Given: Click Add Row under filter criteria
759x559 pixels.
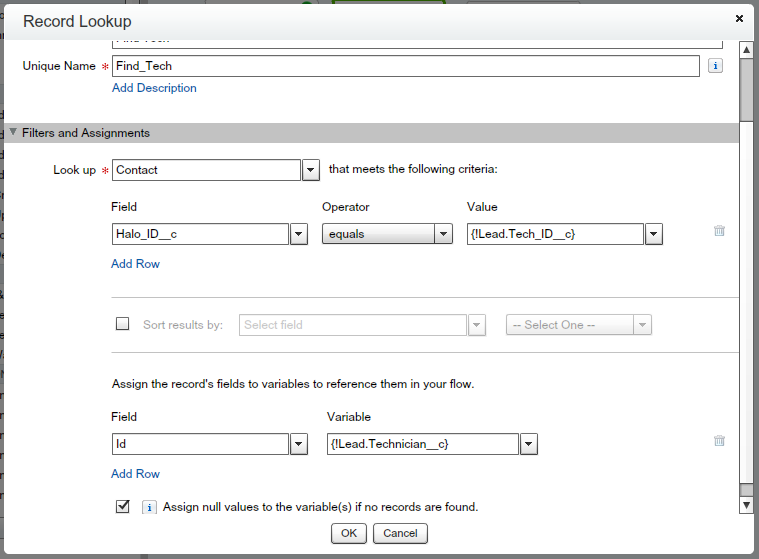Looking at the screenshot, I should [x=135, y=264].
